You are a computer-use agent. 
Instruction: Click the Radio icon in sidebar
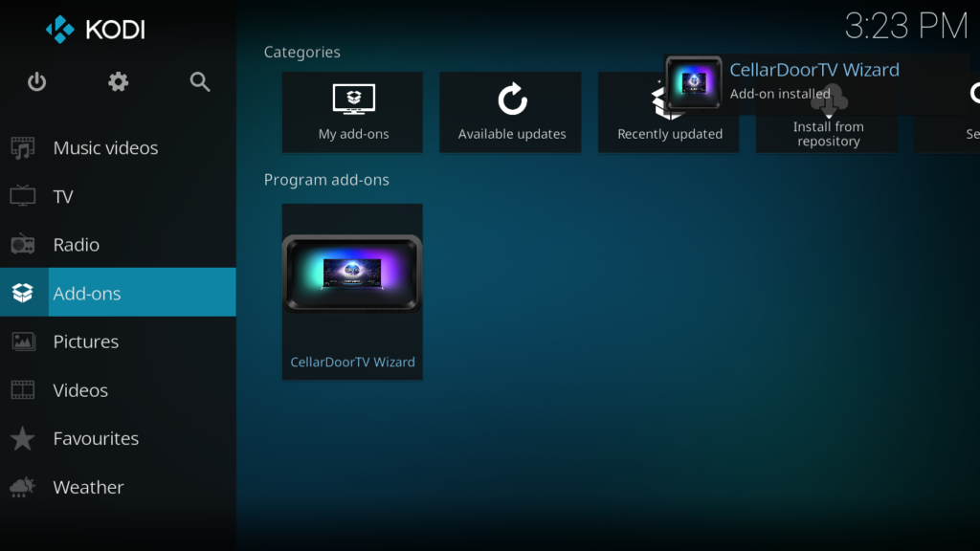point(22,245)
